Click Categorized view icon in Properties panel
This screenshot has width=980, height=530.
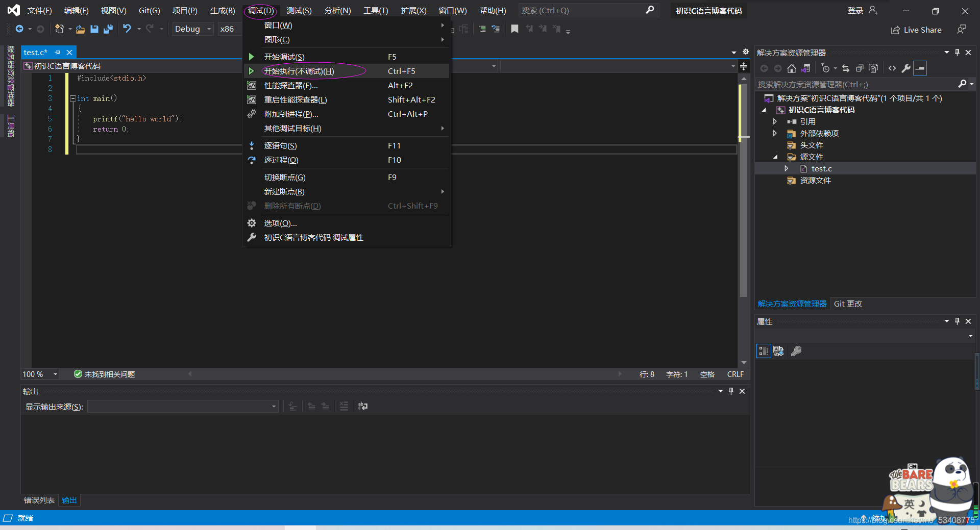(x=764, y=351)
